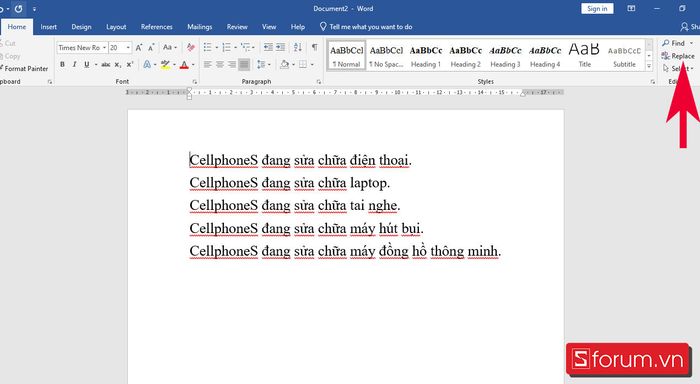The height and width of the screenshot is (384, 700).
Task: Open the font size dropdown
Action: 128,47
